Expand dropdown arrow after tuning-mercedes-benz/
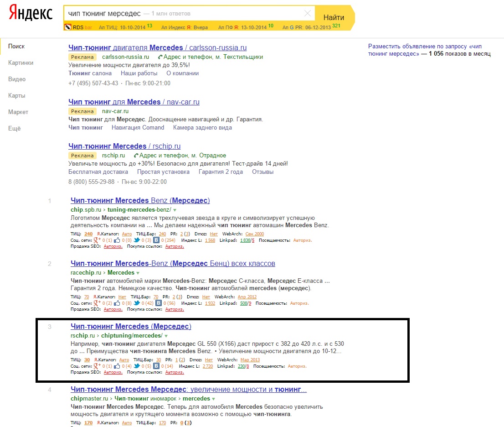The image size is (504, 427). click(175, 210)
